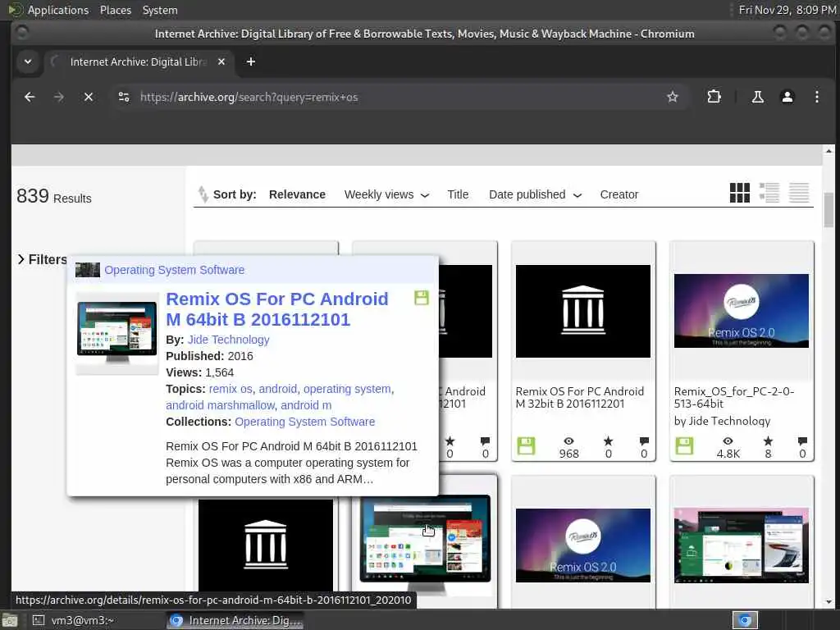Viewport: 840px width, 630px height.
Task: Click views eye icon on Remix_OS_for_PC-2-0-513 card
Action: coord(728,441)
